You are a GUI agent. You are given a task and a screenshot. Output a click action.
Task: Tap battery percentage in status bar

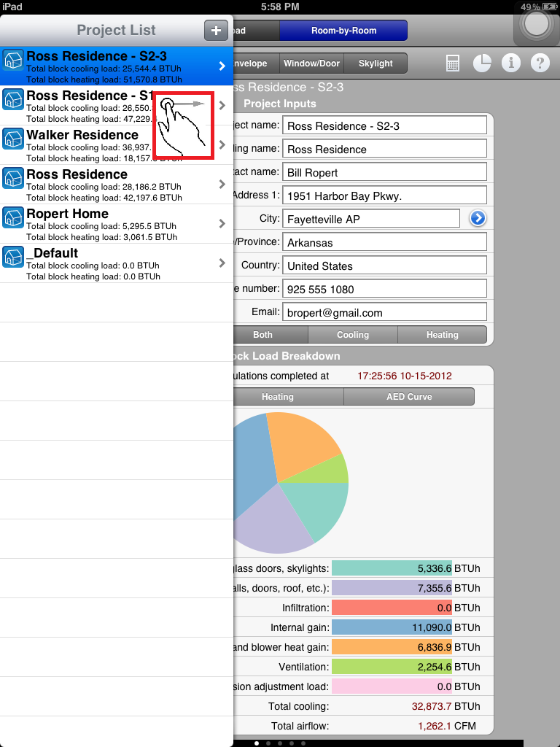coord(530,7)
